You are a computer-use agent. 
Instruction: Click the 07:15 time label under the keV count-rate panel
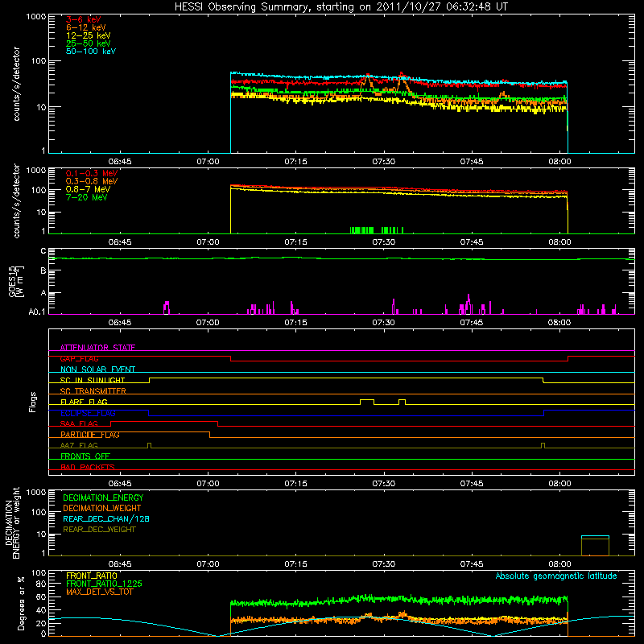click(x=295, y=162)
